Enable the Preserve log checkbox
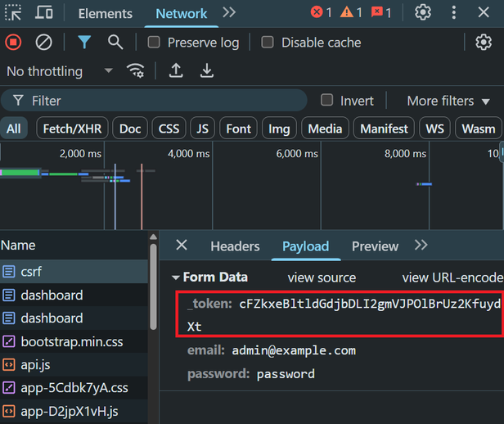This screenshot has height=424, width=504. [154, 43]
